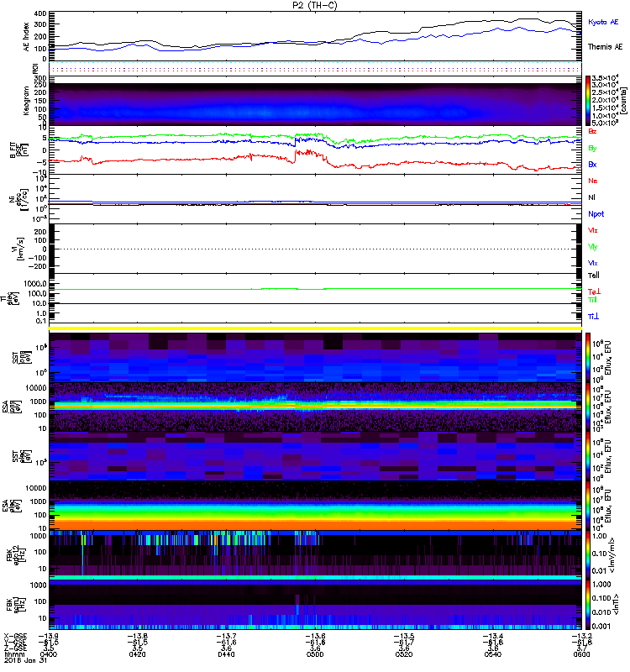This screenshot has height=672, width=630.
Task: Click the SST ions Eflux color bar
Action: [x=588, y=358]
